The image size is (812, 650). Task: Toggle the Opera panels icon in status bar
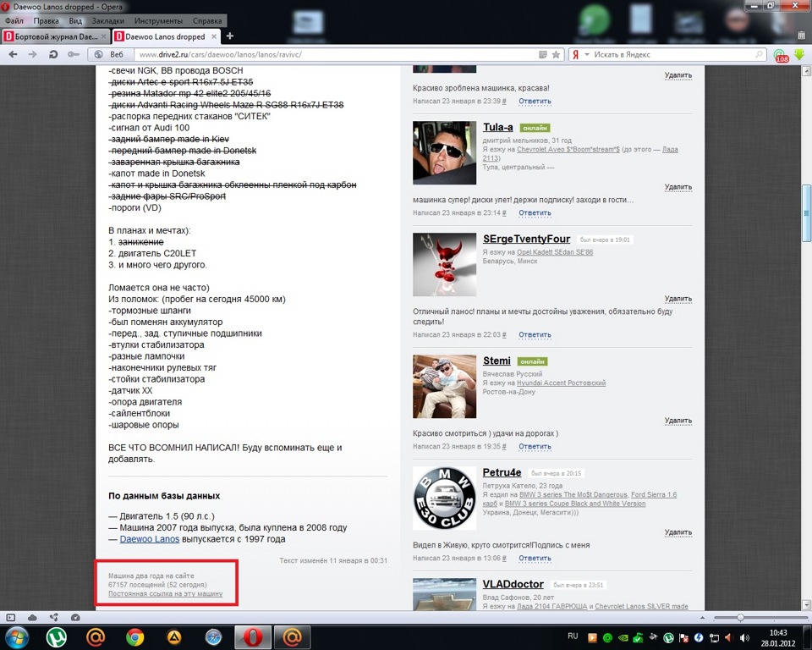coord(11,617)
